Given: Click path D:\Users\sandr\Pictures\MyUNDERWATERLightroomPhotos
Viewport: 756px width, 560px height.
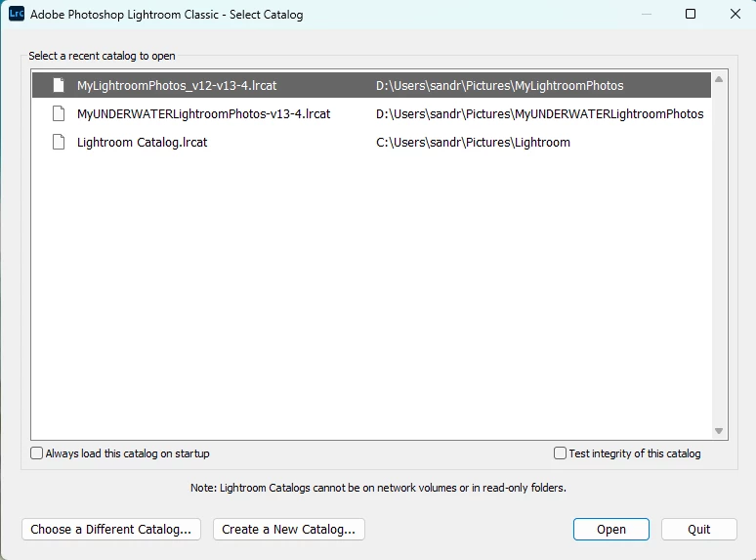Looking at the screenshot, I should tap(539, 113).
